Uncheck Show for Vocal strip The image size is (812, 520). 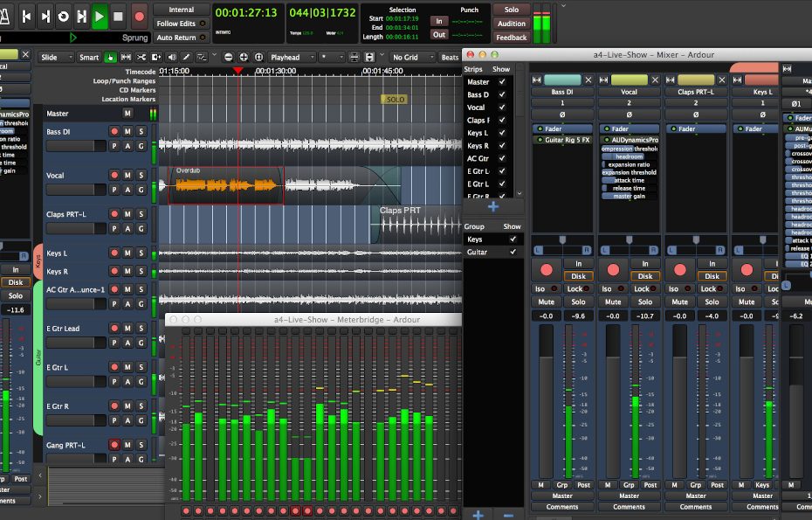pyautogui.click(x=501, y=107)
